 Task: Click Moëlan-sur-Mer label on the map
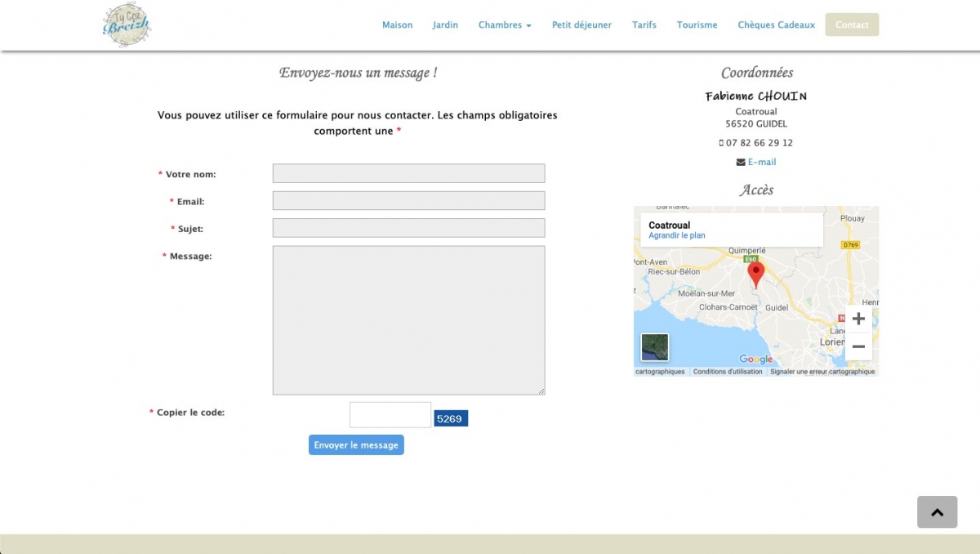706,293
